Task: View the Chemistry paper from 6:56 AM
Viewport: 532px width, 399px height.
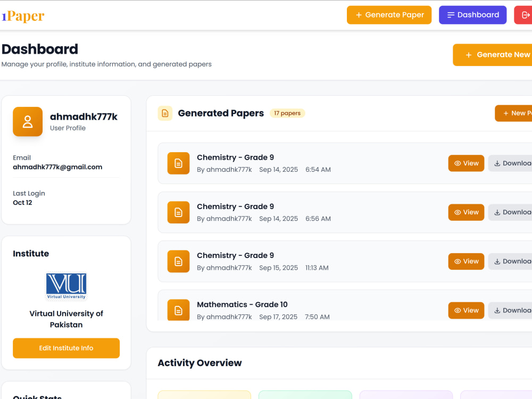Action: [466, 212]
